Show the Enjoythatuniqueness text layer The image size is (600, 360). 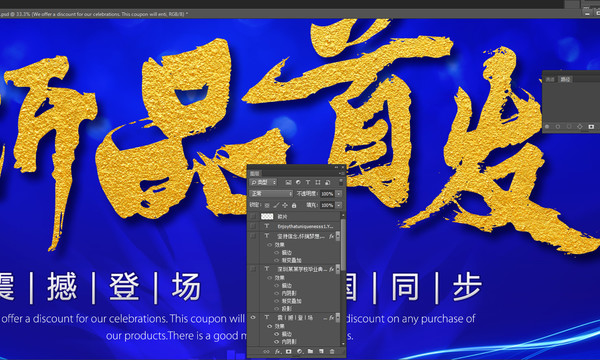(x=253, y=226)
